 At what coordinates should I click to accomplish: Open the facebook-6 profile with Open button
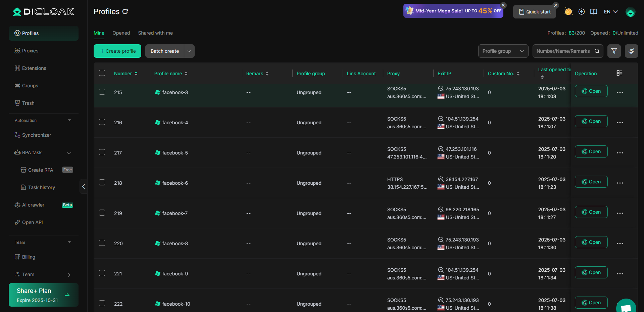tap(591, 182)
